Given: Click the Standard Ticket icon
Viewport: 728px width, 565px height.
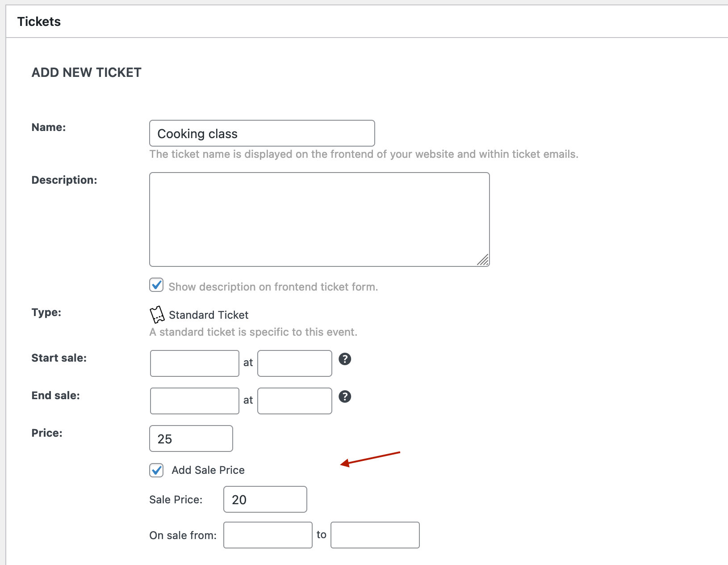Looking at the screenshot, I should [x=157, y=315].
